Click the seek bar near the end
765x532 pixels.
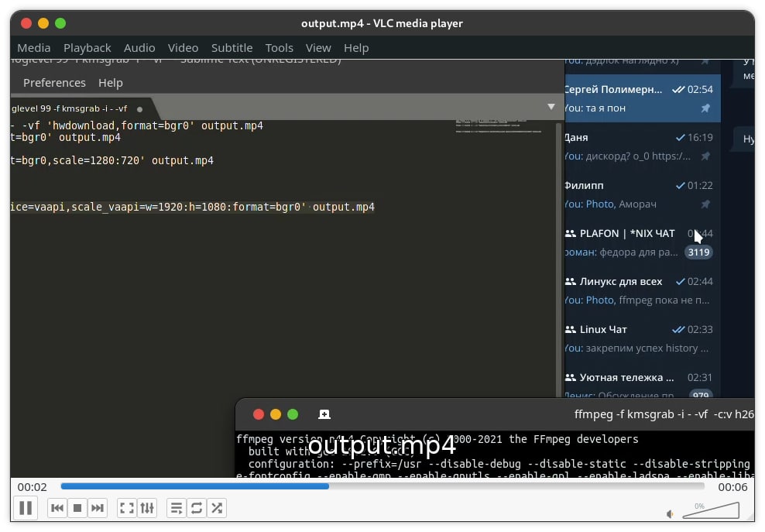pyautogui.click(x=689, y=486)
